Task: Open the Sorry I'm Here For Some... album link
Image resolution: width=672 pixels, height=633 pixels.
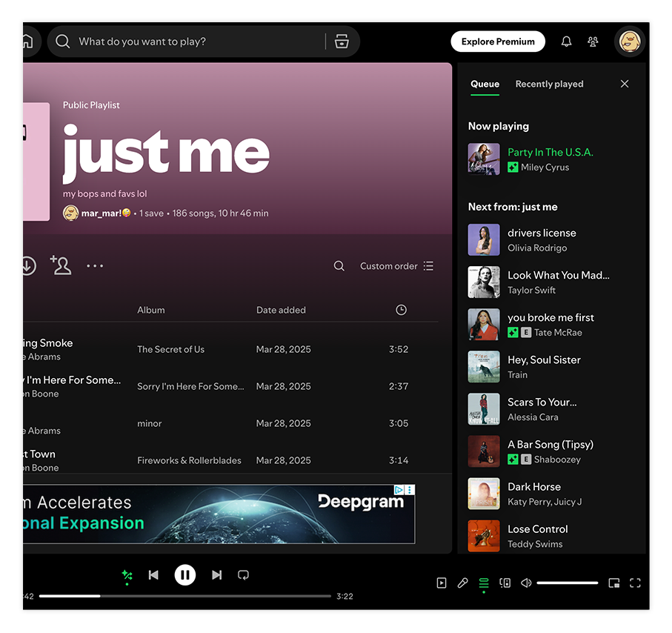Action: coord(190,386)
